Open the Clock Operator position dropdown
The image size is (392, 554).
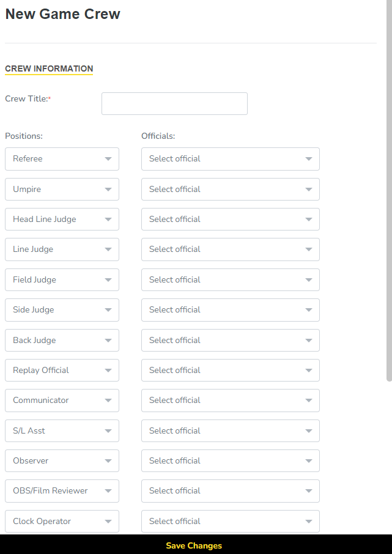(62, 522)
